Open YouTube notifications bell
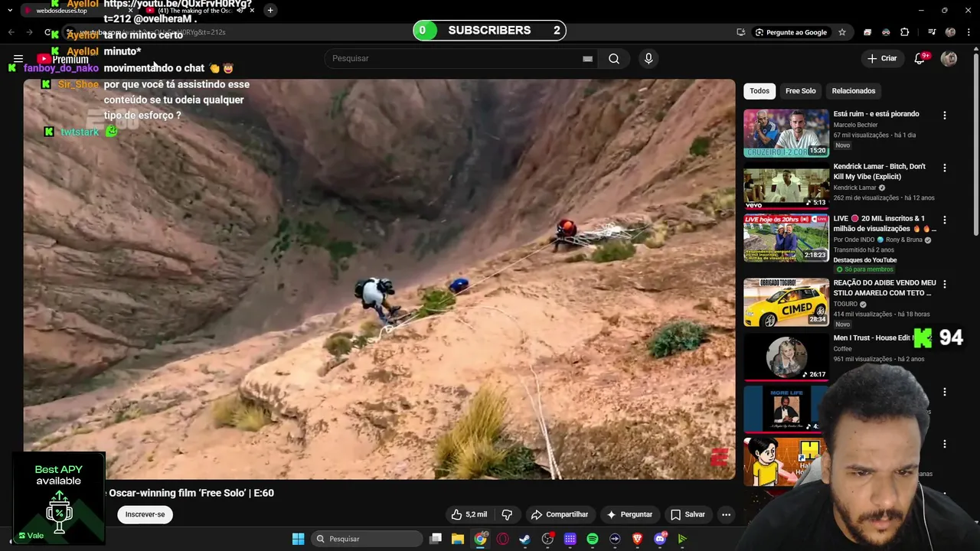 [920, 59]
